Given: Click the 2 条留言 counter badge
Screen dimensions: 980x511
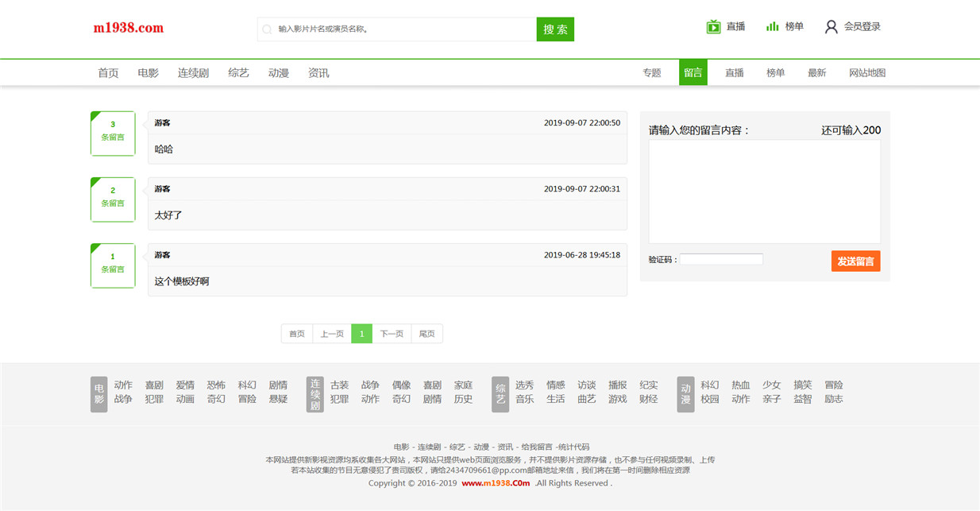Looking at the screenshot, I should click(113, 199).
